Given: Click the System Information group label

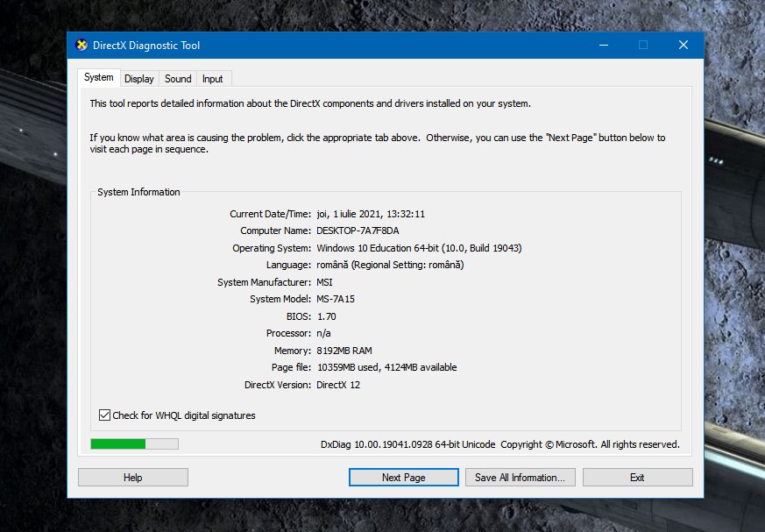Looking at the screenshot, I should (138, 192).
